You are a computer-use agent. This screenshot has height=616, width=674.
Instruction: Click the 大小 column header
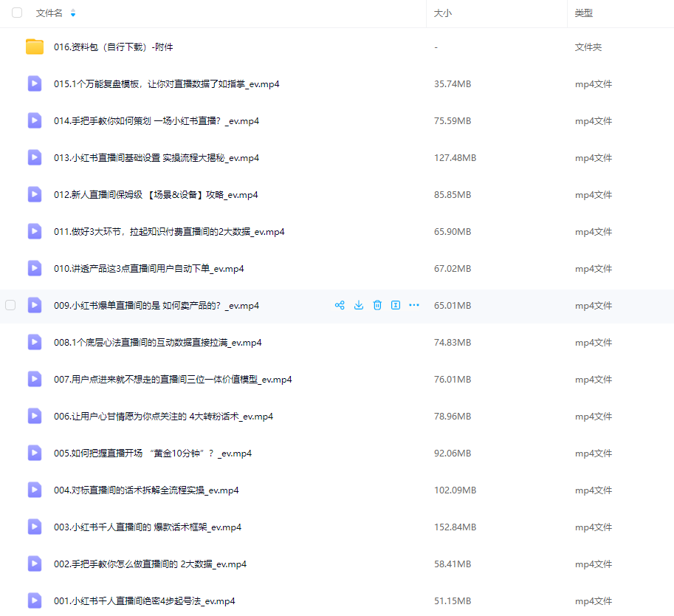(x=443, y=13)
